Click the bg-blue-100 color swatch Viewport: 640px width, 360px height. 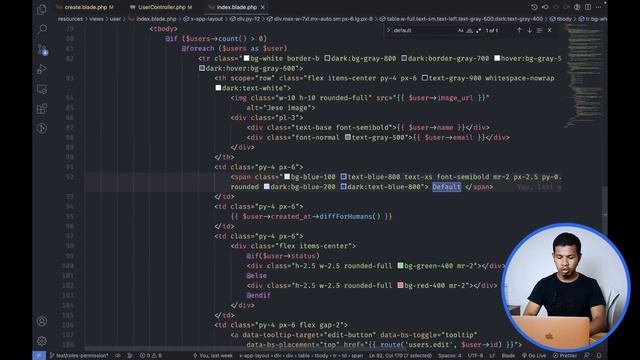tap(287, 177)
